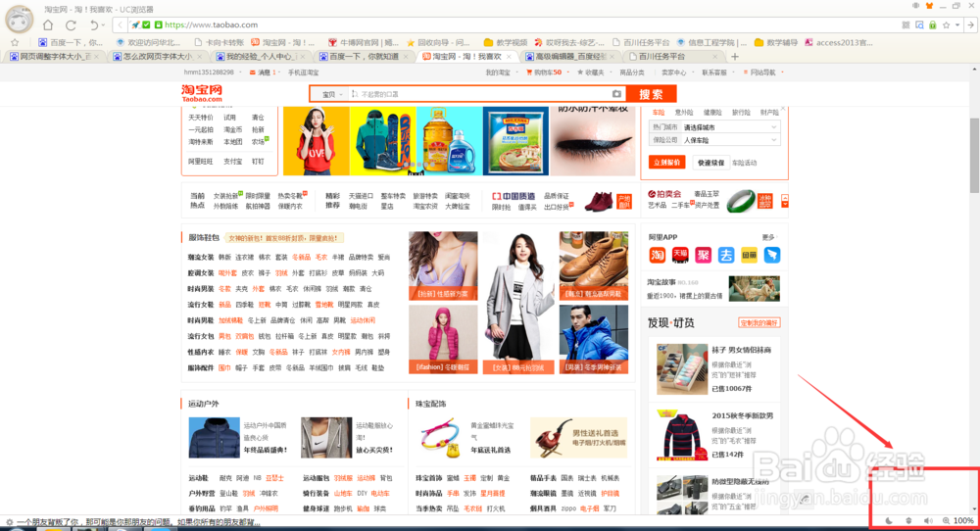Image resolution: width=980 pixels, height=531 pixels.
Task: Open the 淘 app icon under 阿里APP
Action: pyautogui.click(x=657, y=255)
